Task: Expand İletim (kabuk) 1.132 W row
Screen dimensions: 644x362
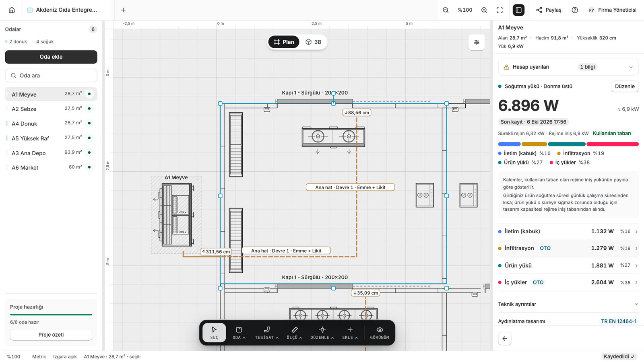Action: coord(568,231)
